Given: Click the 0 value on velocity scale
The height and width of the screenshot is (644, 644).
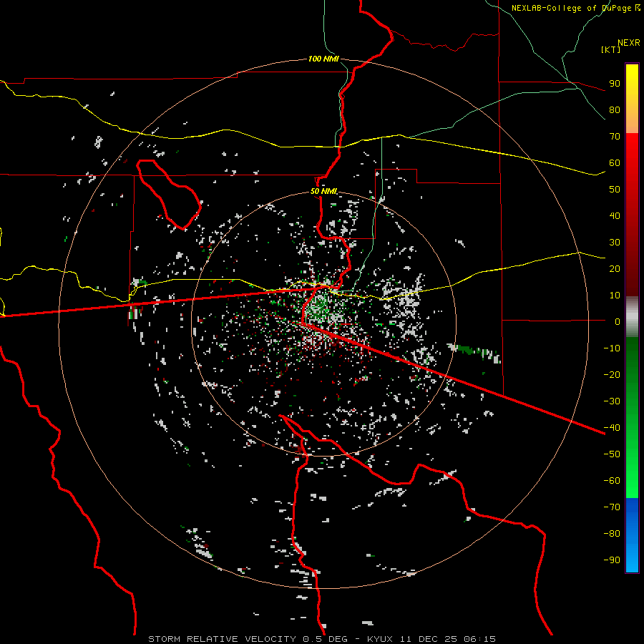Looking at the screenshot, I should [x=618, y=321].
